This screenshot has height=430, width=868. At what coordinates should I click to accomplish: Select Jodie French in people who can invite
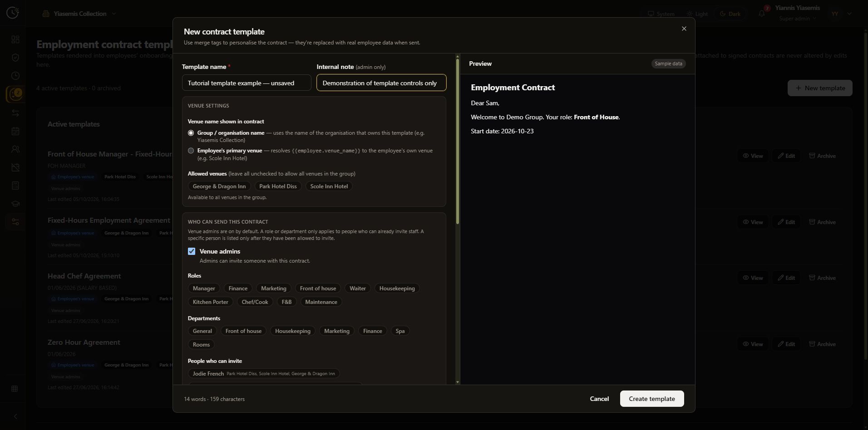click(x=264, y=374)
